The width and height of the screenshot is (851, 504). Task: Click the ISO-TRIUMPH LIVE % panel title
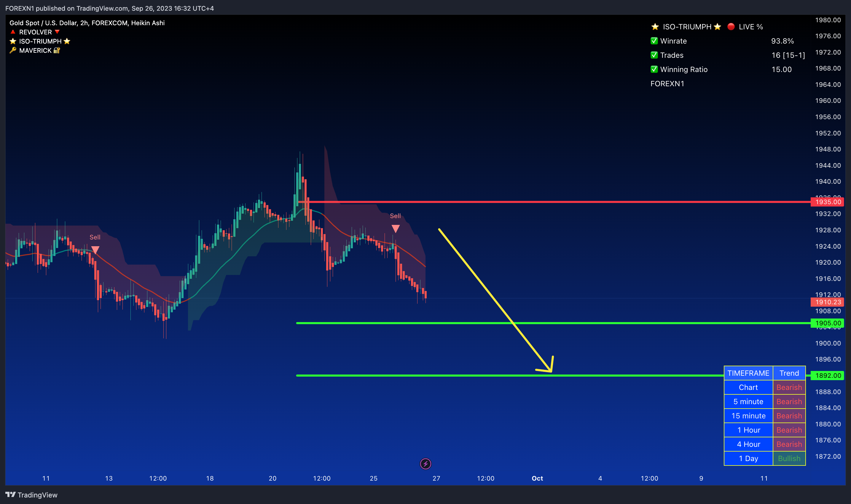(707, 26)
